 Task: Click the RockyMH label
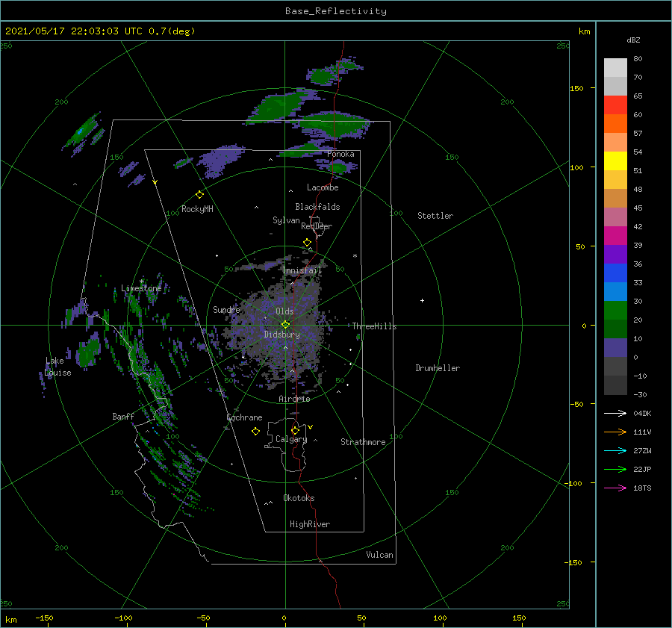coord(197,209)
